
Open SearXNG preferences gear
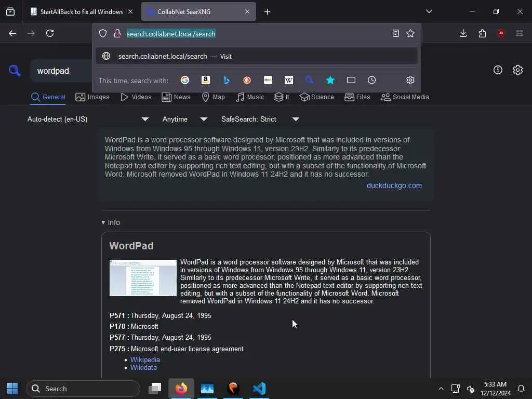pos(518,70)
